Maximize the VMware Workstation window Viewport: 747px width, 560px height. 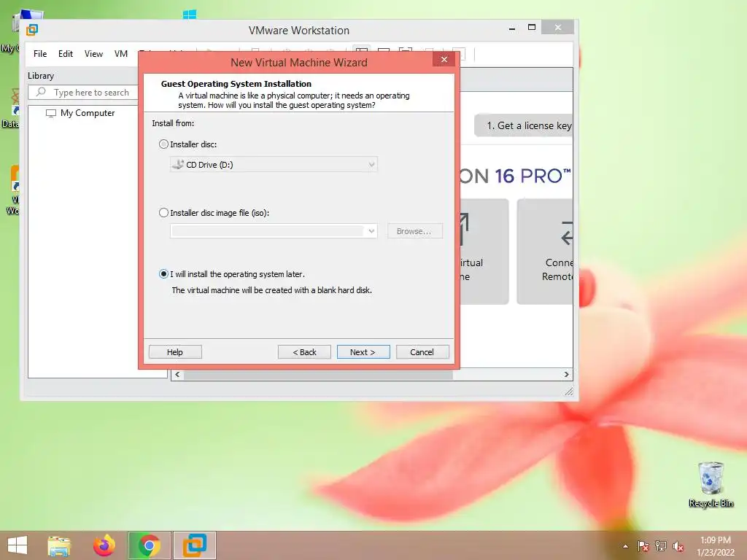pyautogui.click(x=532, y=28)
